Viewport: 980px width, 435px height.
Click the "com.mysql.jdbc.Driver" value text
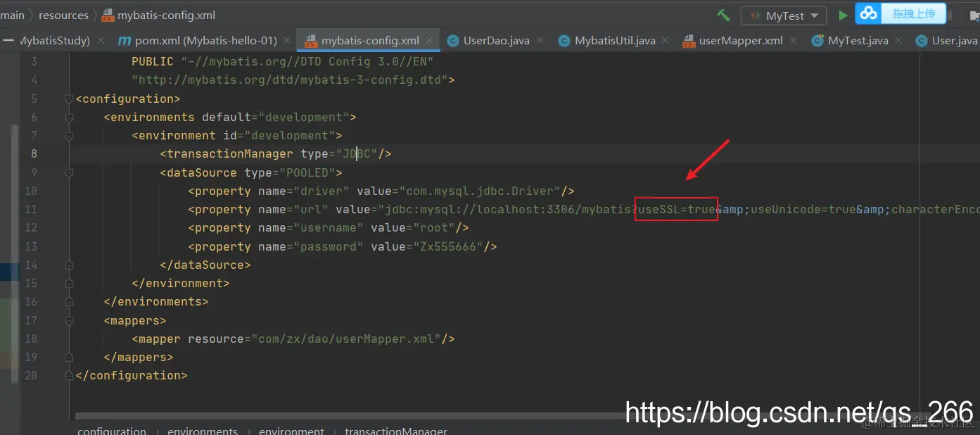480,191
